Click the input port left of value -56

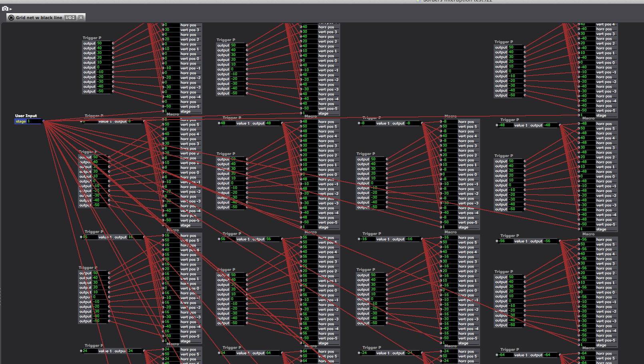[497, 241]
